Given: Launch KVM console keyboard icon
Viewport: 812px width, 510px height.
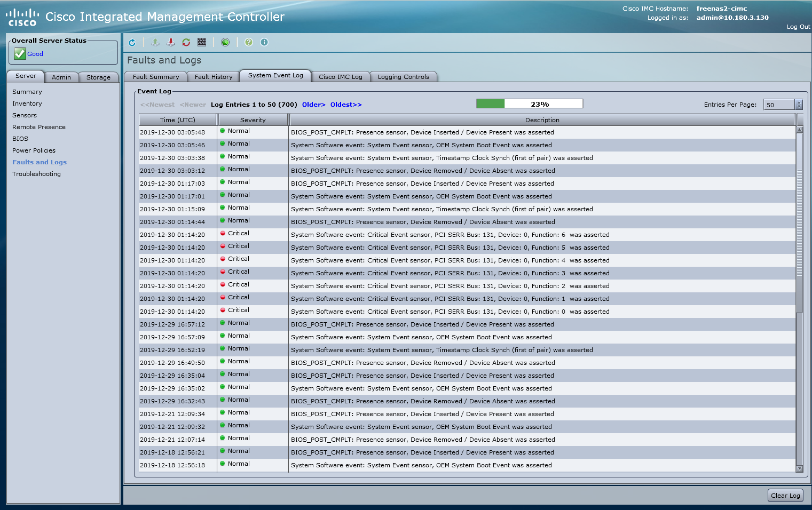Looking at the screenshot, I should click(x=202, y=42).
